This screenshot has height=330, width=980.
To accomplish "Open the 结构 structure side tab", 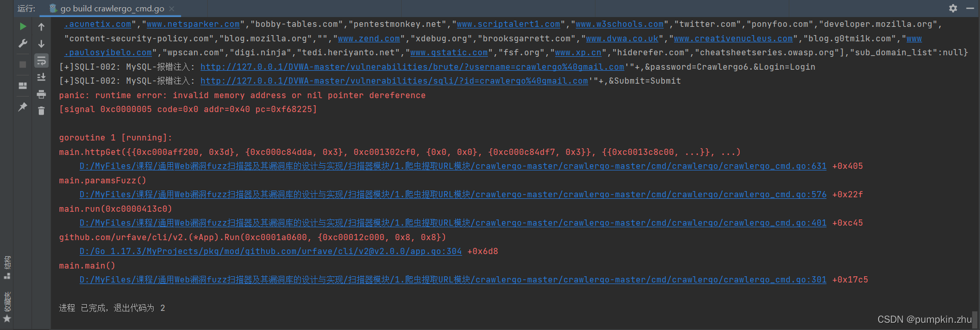I will [x=7, y=266].
